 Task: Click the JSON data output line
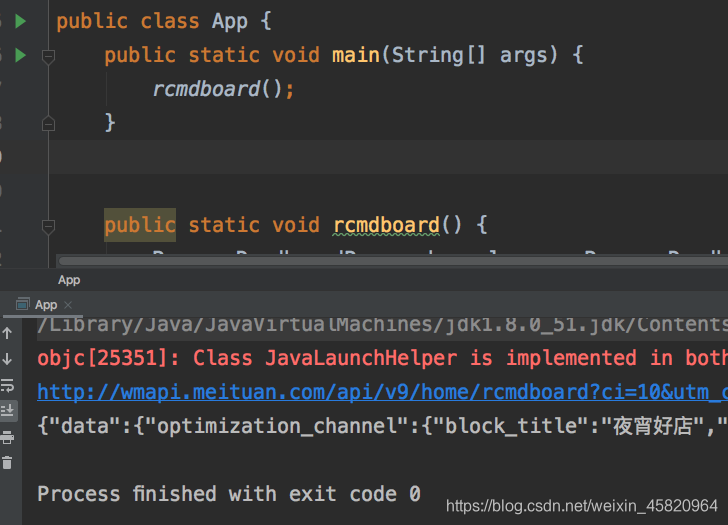click(383, 426)
